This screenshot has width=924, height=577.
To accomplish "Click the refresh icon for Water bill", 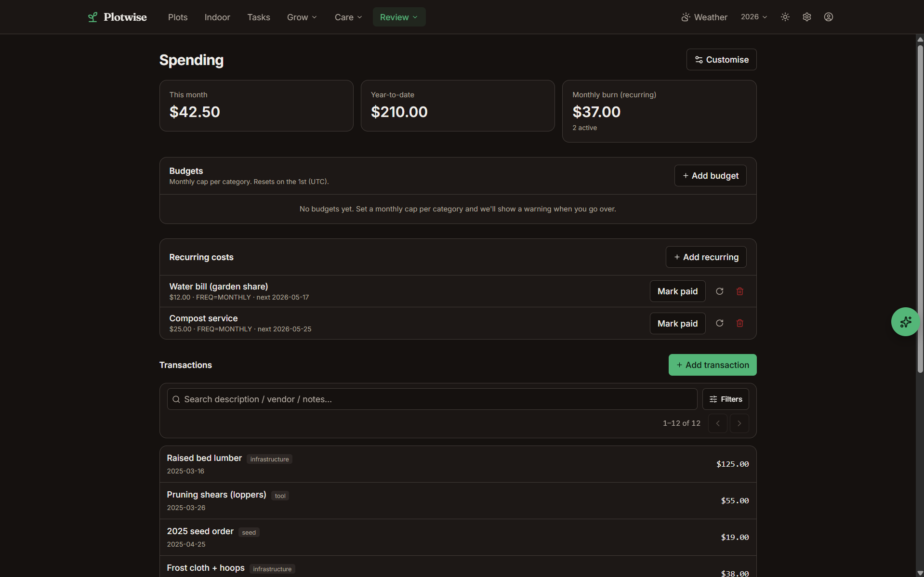I will pos(719,291).
